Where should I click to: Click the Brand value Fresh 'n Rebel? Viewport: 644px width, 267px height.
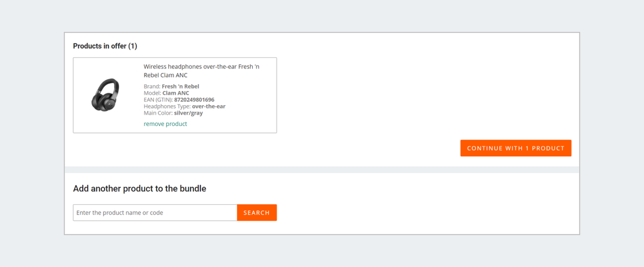[x=180, y=86]
